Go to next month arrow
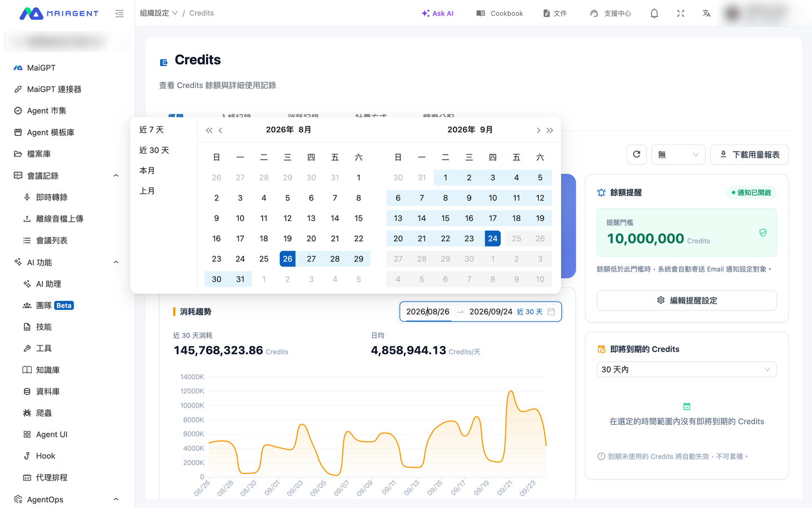The image size is (812, 508). [x=539, y=130]
